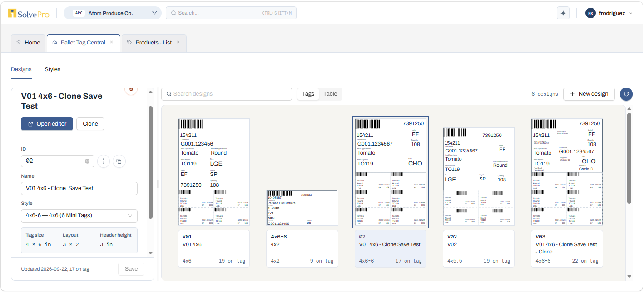Image resolution: width=644 pixels, height=292 pixels.
Task: Clear the ID field with the x icon
Action: tap(87, 161)
